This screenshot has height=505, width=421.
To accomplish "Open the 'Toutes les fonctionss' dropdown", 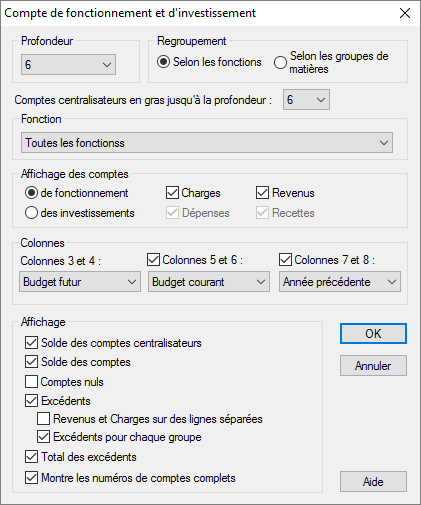I will click(x=207, y=143).
